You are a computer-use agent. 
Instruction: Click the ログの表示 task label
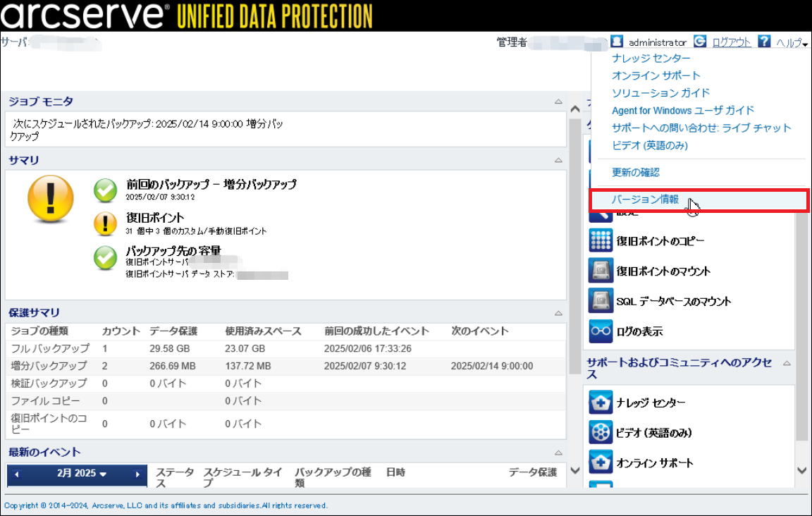[639, 331]
